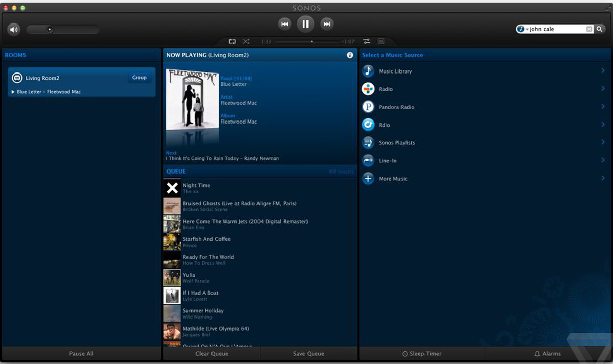Image resolution: width=613 pixels, height=364 pixels.
Task: Click the john cale search field
Action: coord(557,29)
